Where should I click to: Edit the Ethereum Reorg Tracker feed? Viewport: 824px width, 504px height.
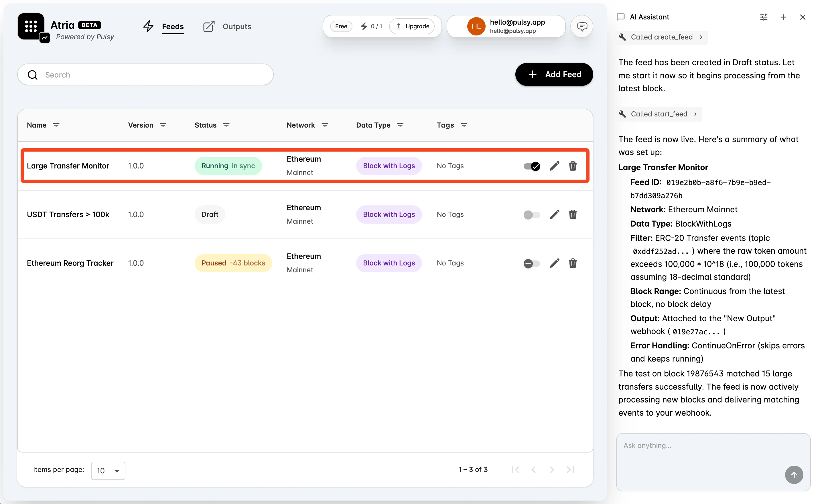click(555, 263)
